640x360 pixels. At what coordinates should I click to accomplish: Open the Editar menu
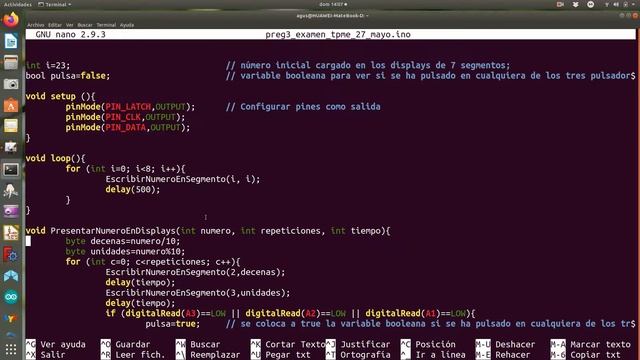[x=55, y=25]
